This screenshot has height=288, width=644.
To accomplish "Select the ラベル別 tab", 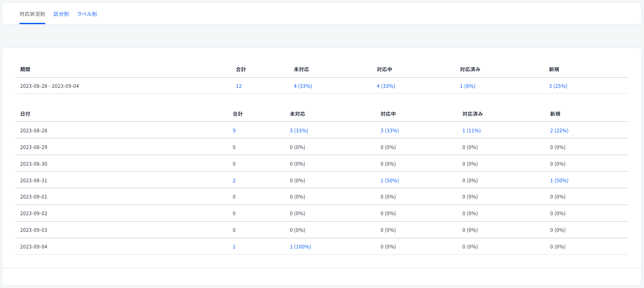I will click(87, 14).
